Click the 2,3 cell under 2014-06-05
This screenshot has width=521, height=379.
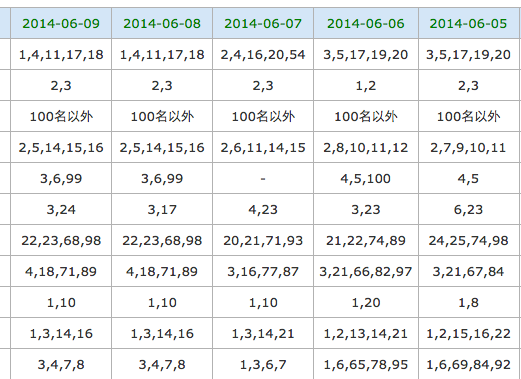[468, 85]
